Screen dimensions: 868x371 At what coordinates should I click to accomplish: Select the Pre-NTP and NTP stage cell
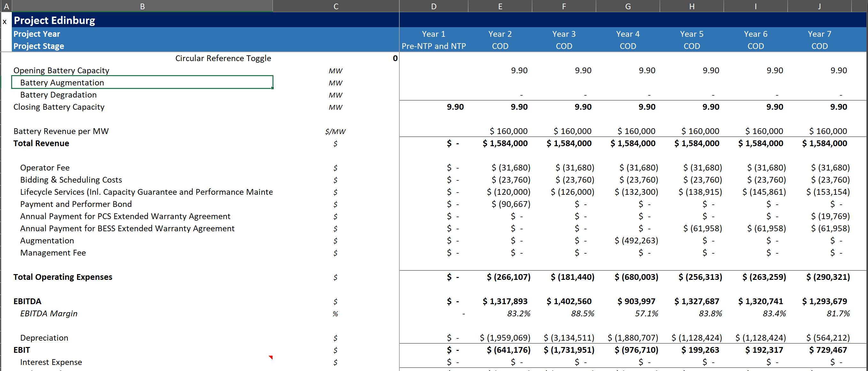(433, 46)
